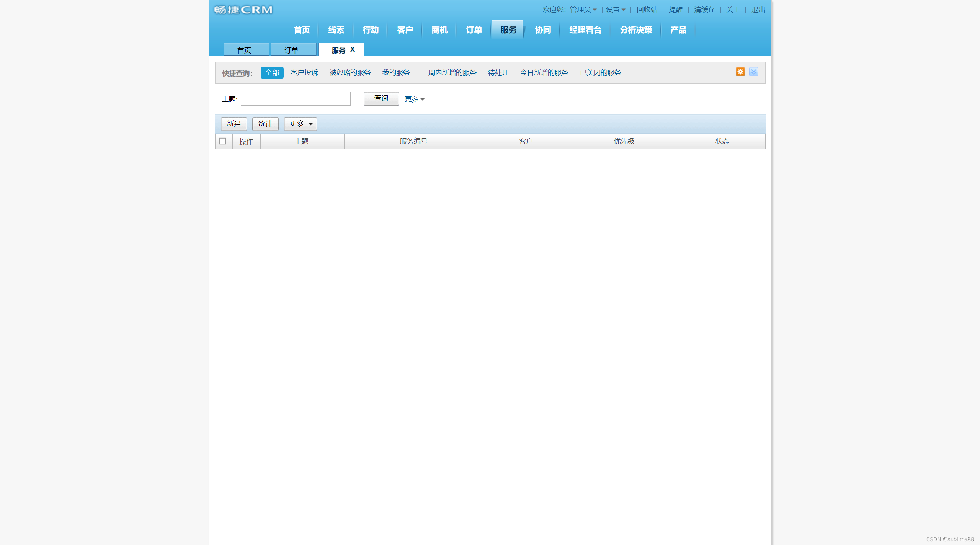Filter by 客户投诉 quick query
The height and width of the screenshot is (545, 980).
[x=304, y=73]
